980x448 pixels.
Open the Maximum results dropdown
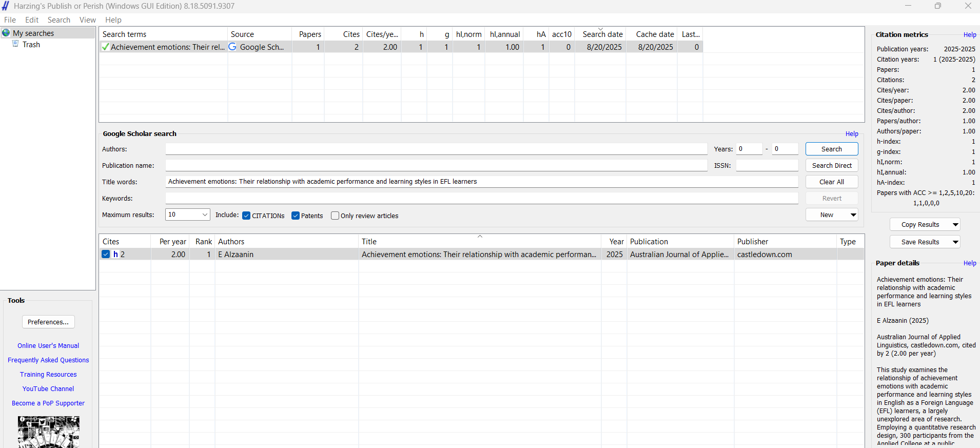[205, 215]
